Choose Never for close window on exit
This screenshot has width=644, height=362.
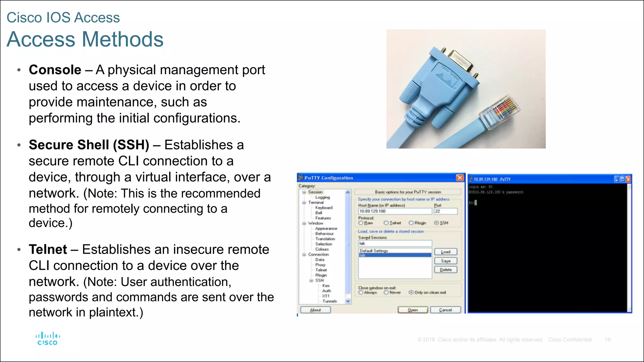click(x=386, y=293)
